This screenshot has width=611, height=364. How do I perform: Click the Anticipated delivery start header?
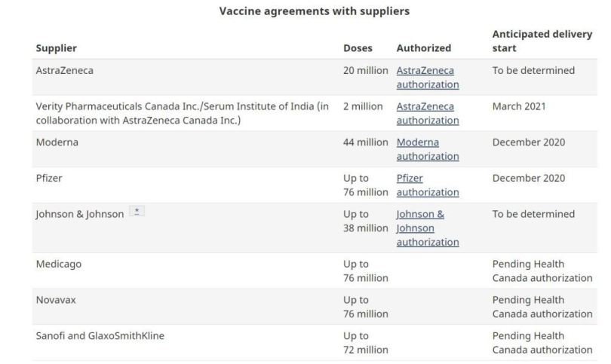(x=542, y=41)
